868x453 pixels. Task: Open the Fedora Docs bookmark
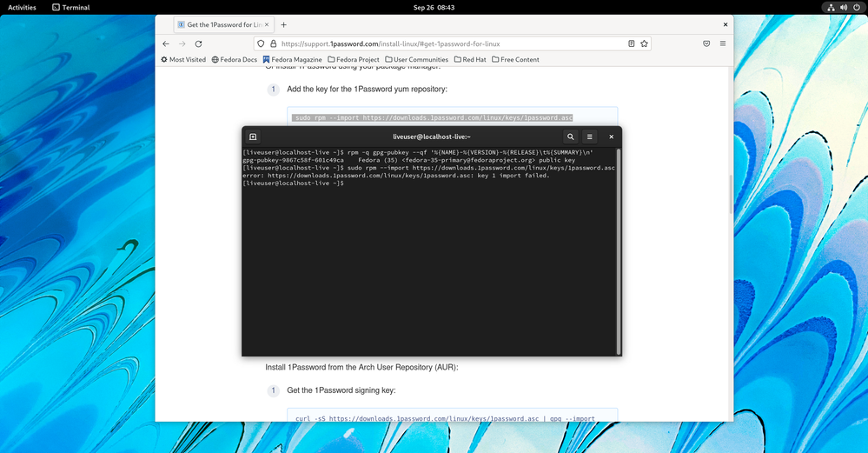coord(235,60)
